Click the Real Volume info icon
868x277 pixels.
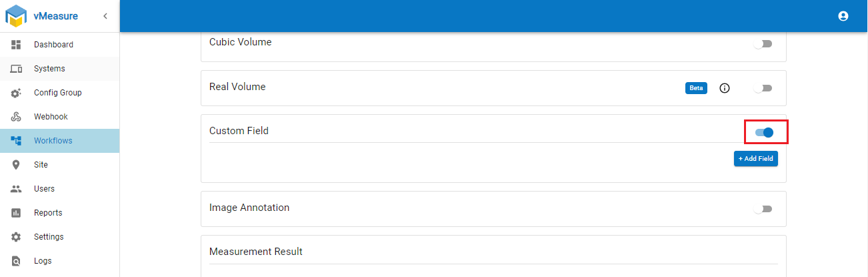tap(725, 88)
